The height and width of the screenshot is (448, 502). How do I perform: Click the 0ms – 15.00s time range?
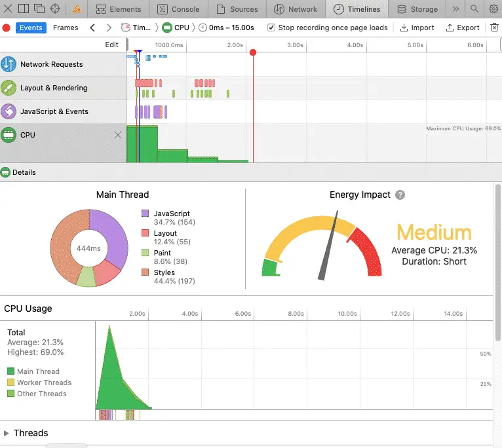(227, 28)
